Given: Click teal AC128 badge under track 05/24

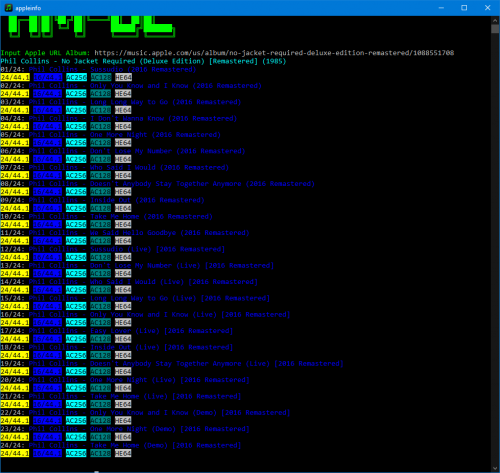Looking at the screenshot, I should coord(101,143).
